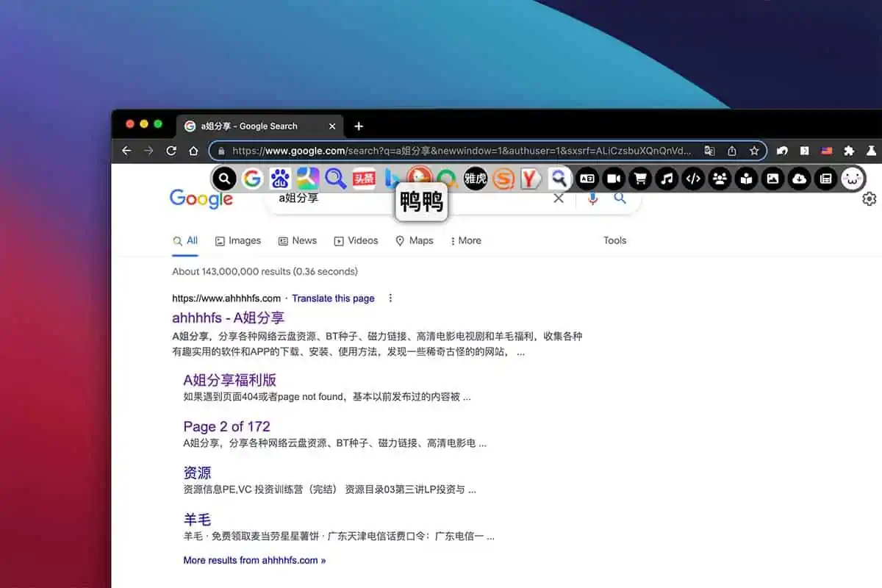Screen dimensions: 882x588
Task: Select the 雅虎 Yahoo search icon
Action: tap(476, 179)
